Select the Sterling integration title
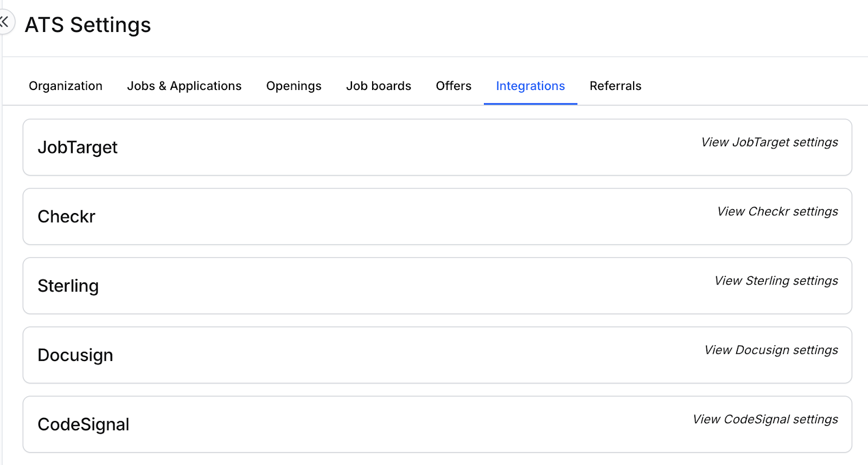Viewport: 868px width, 465px height. tap(68, 286)
